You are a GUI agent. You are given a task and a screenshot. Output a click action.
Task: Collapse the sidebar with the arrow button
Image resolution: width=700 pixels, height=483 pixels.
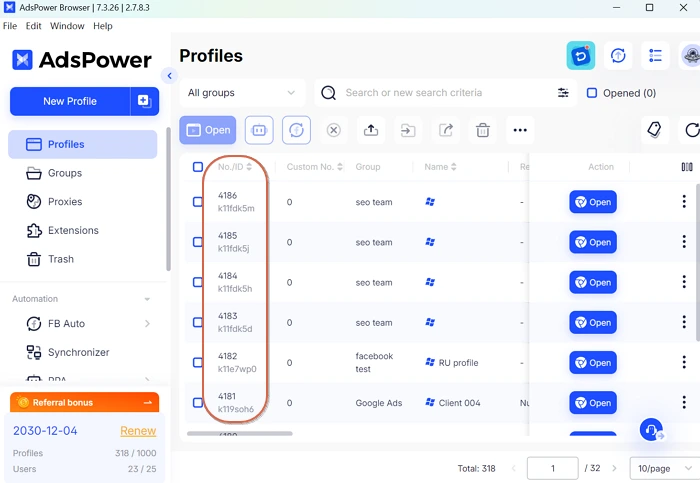click(170, 76)
